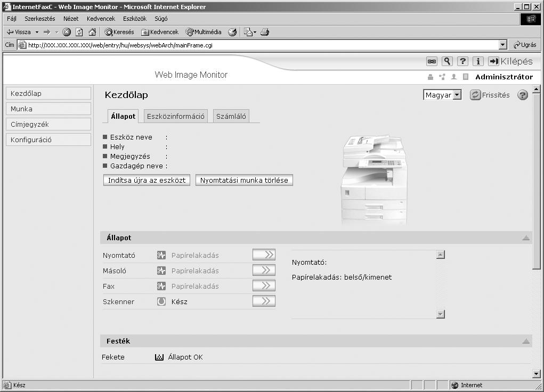Viewport: 544px width, 392px height.
Task: Click the URL link icon in header
Action: coord(432,61)
